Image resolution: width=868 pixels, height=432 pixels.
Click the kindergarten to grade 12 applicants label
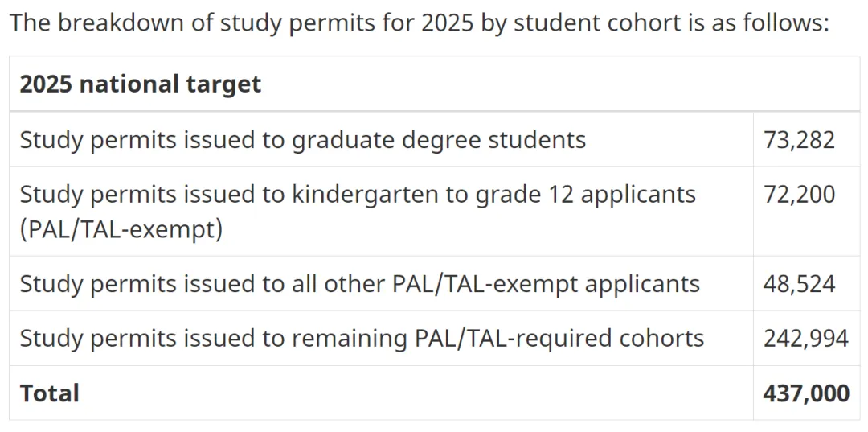(x=358, y=195)
